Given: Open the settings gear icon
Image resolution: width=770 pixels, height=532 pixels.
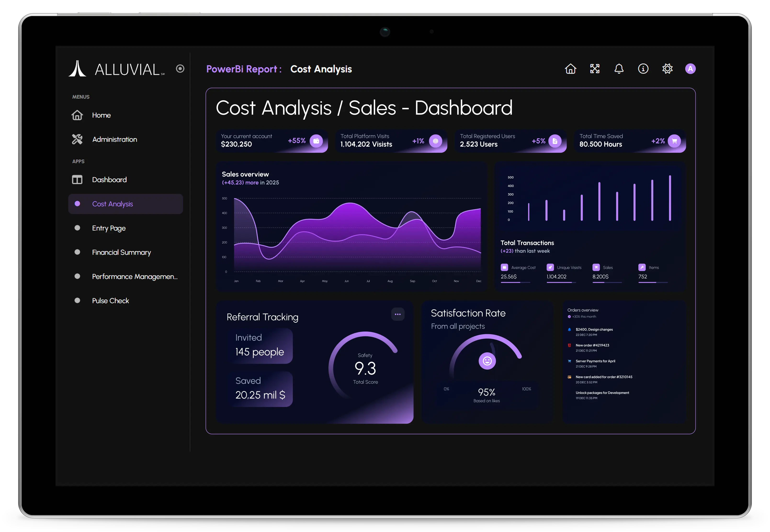Looking at the screenshot, I should [667, 69].
